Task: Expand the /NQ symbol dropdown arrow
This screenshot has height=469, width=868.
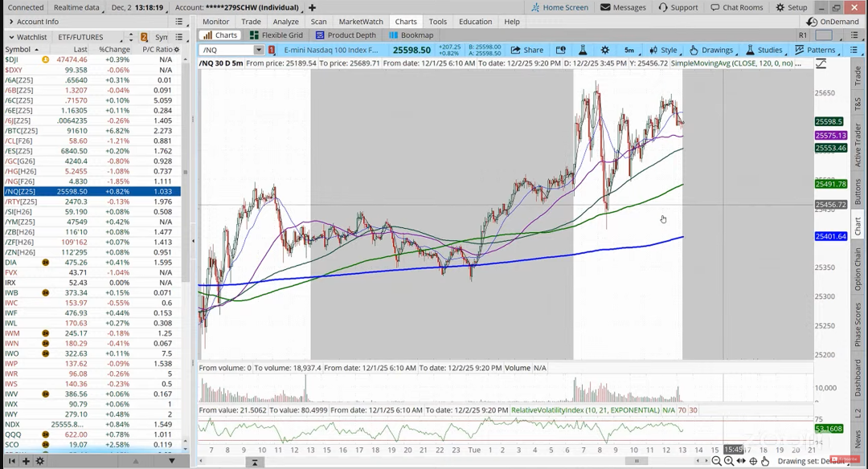Action: tap(259, 50)
